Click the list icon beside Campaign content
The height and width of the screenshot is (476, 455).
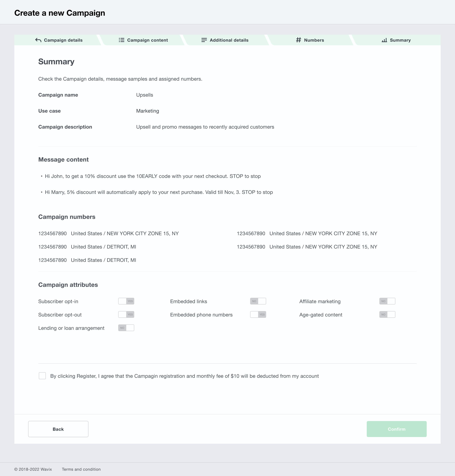coord(122,40)
